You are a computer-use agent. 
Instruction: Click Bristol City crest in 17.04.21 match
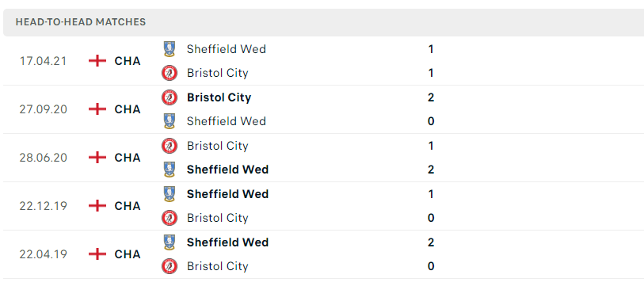pos(169,73)
